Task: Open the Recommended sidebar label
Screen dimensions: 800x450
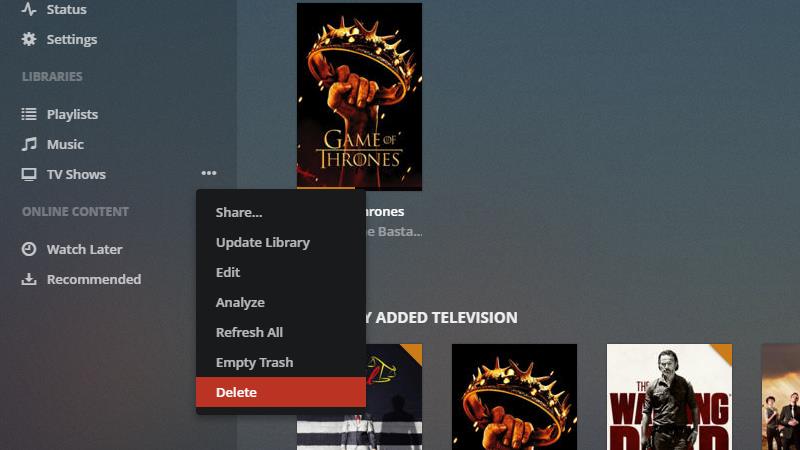Action: coord(94,280)
